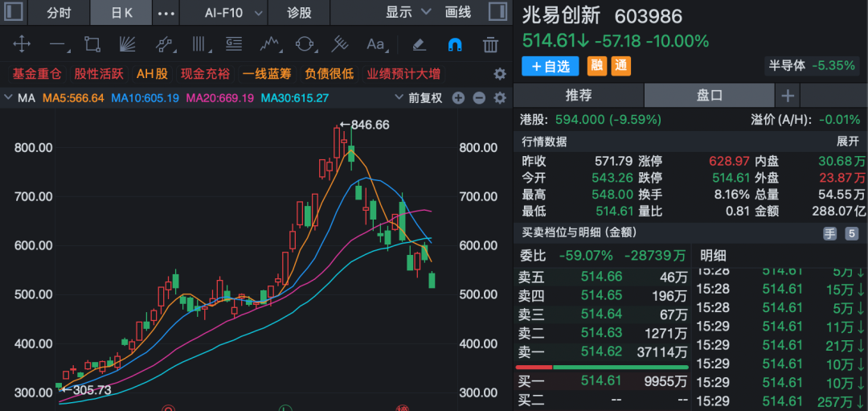Open the 半导体 sector link

coord(812,65)
